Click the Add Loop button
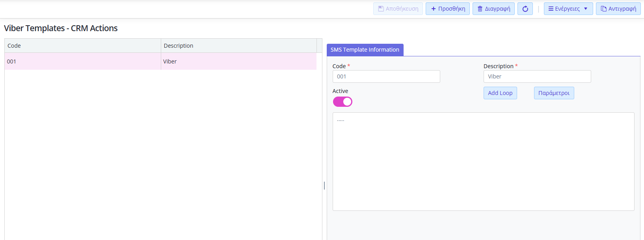This screenshot has width=644, height=240. click(500, 93)
